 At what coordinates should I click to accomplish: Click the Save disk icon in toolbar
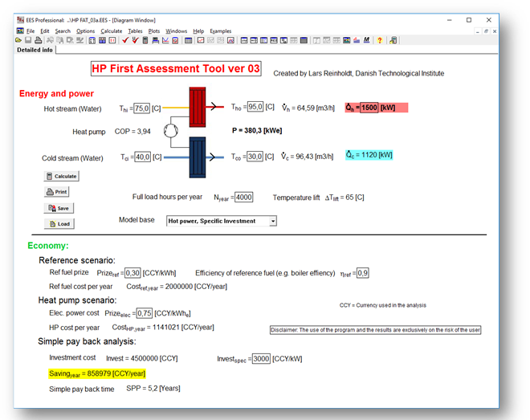(28, 40)
